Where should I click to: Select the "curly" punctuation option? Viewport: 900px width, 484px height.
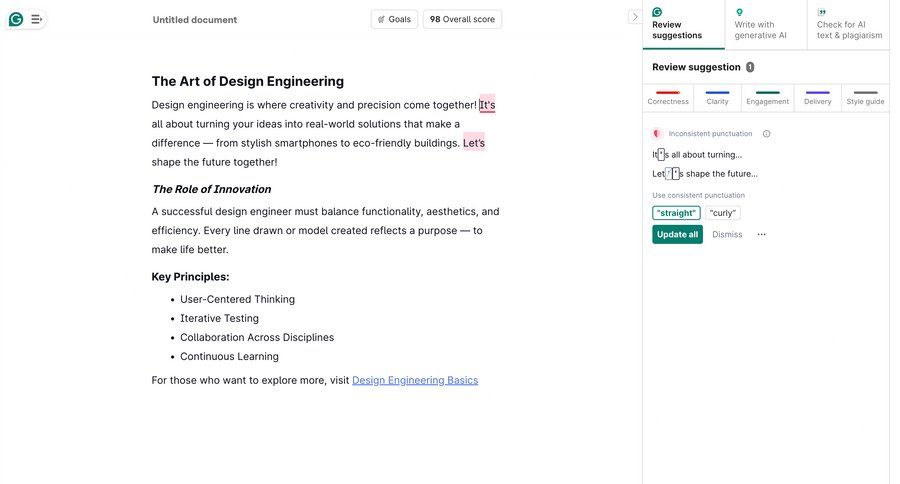point(722,213)
